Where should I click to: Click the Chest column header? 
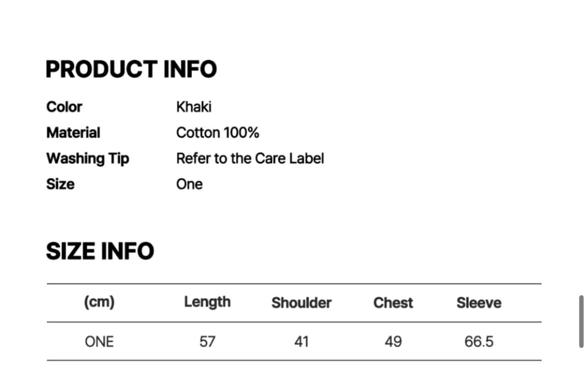(x=393, y=302)
